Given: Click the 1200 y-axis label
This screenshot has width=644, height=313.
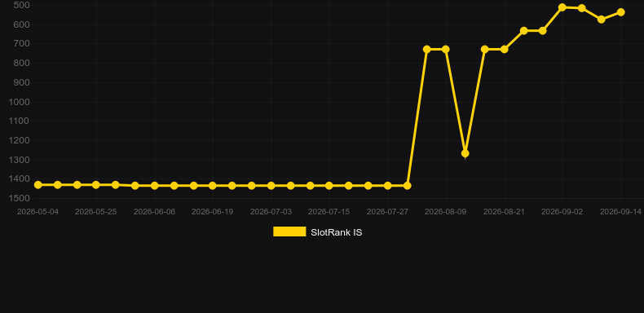Looking at the screenshot, I should [20, 140].
